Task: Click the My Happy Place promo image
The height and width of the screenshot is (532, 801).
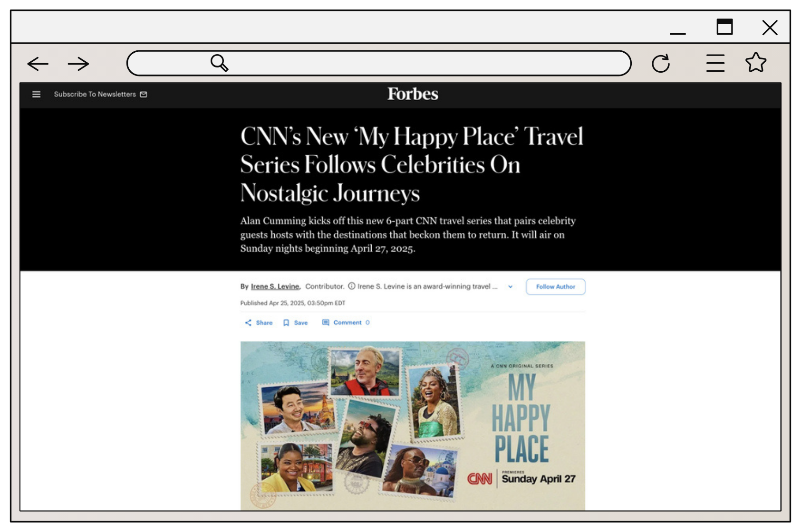Action: (x=413, y=424)
